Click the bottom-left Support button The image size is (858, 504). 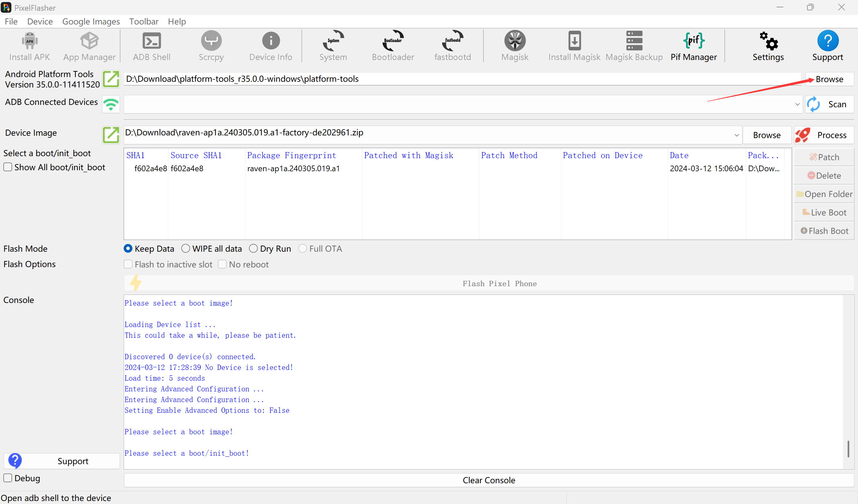pos(62,461)
